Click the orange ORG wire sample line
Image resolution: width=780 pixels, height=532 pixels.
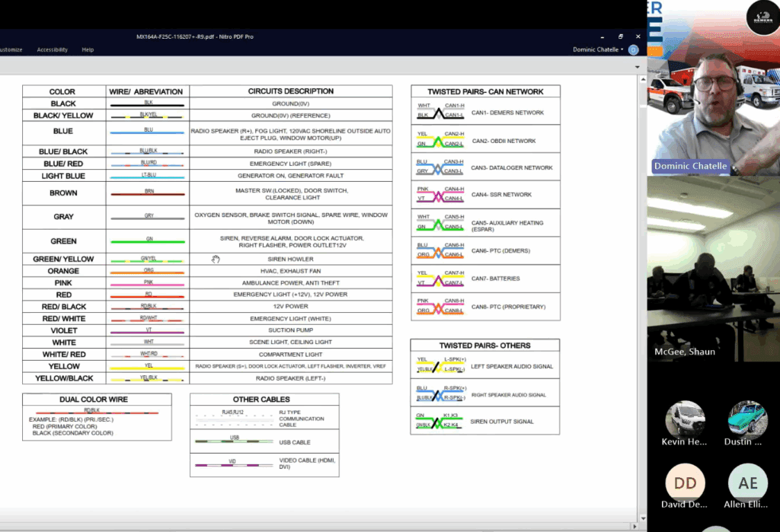pyautogui.click(x=148, y=273)
